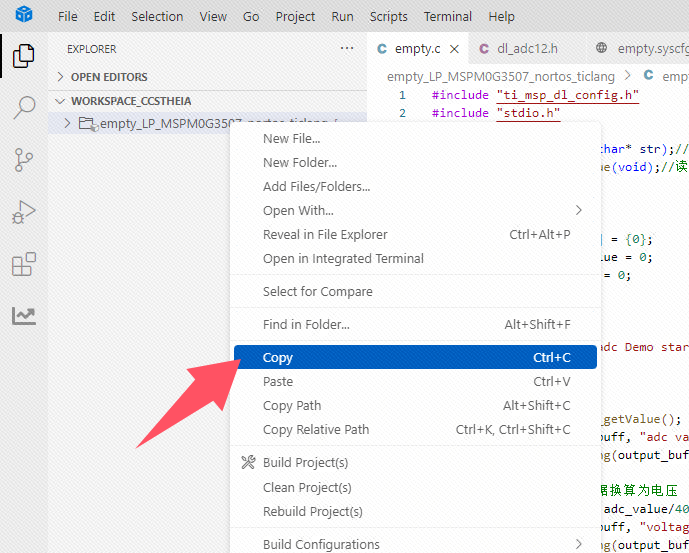This screenshot has width=689, height=553.
Task: Choose Copy Relative Path
Action: 415,429
